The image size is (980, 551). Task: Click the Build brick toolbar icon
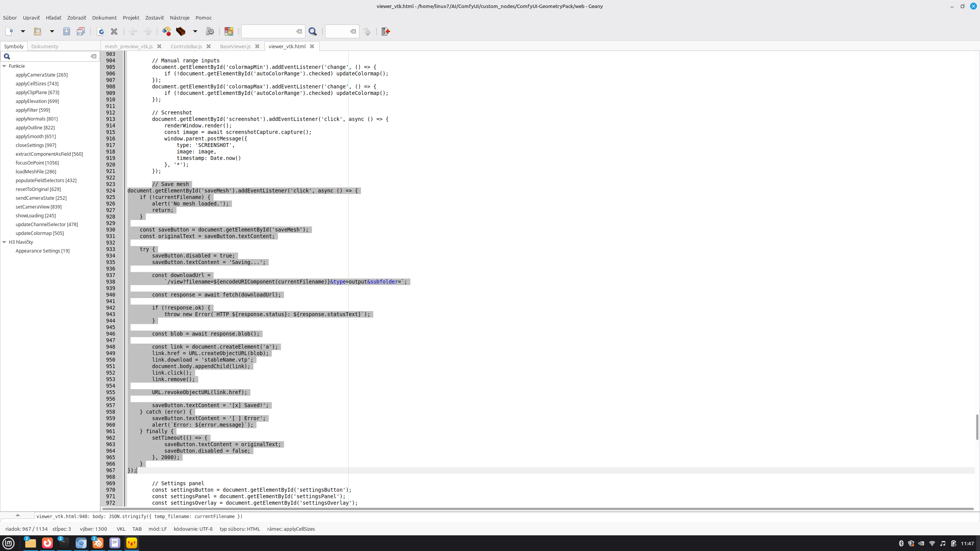pos(181,31)
